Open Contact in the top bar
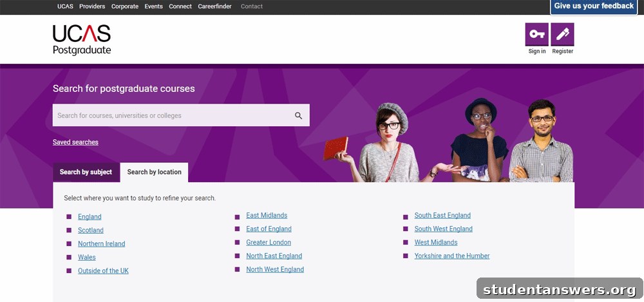This screenshot has height=302, width=644. coord(252,6)
